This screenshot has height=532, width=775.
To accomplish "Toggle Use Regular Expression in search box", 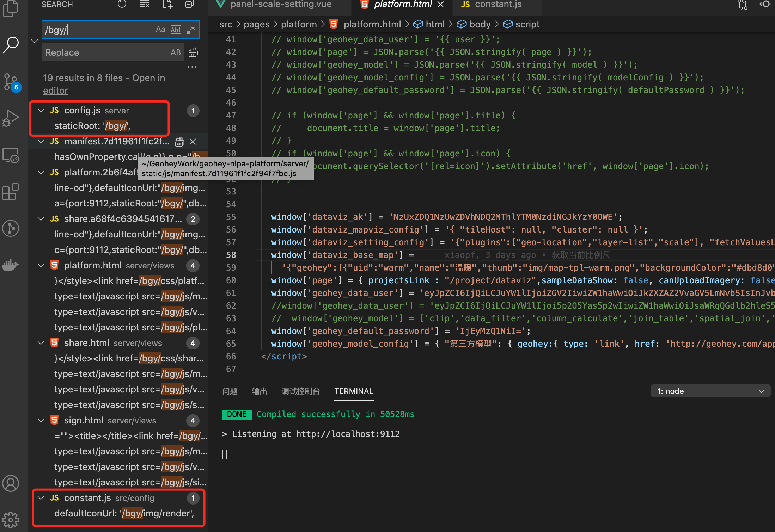I will tap(191, 30).
